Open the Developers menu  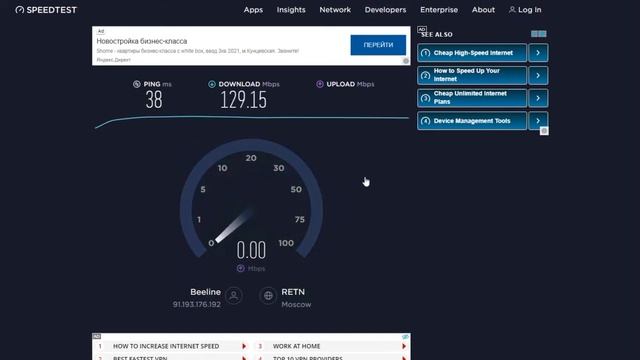point(385,10)
